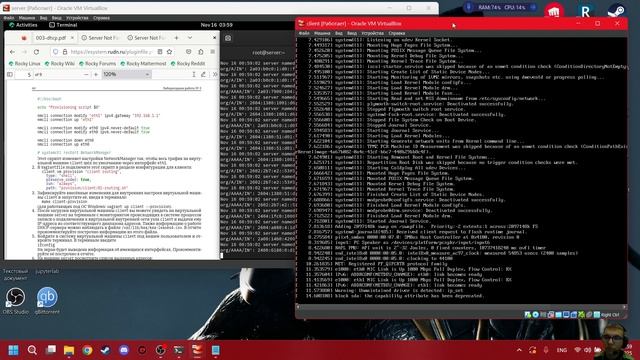
Task: Open Task View on taskbar
Action: click(51, 350)
